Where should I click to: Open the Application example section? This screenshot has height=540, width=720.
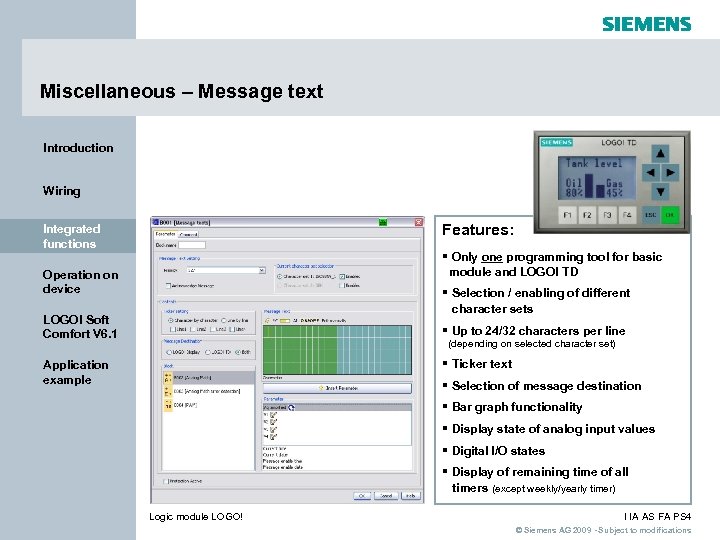point(75,372)
